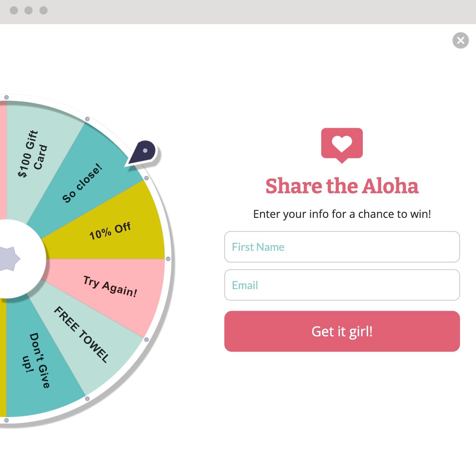This screenshot has width=476, height=465.
Task: Click the first gray window dot
Action: (14, 10)
